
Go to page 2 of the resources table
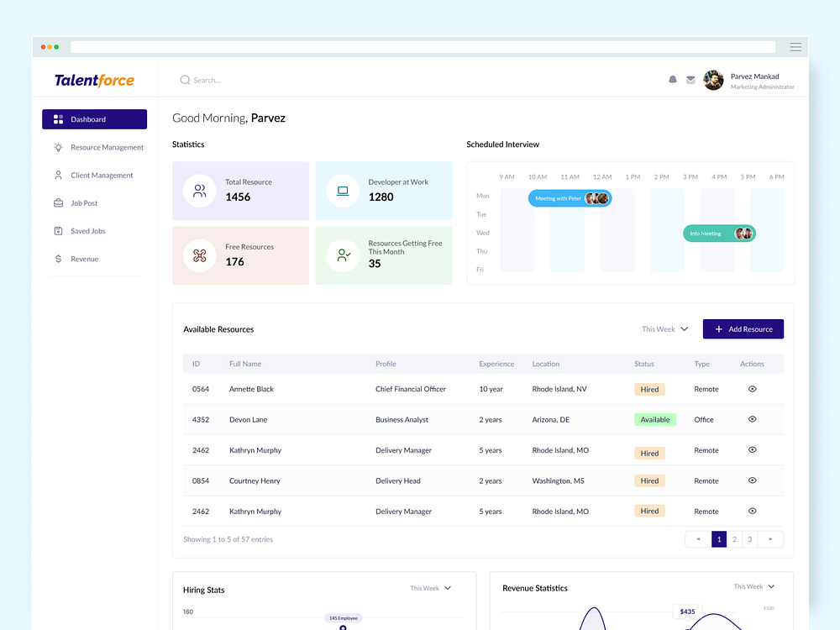734,538
